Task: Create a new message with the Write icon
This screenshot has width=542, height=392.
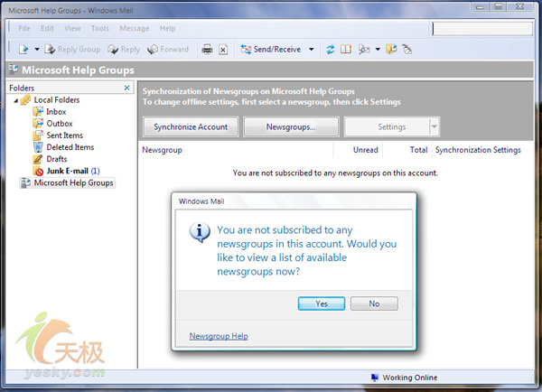Action: [x=23, y=50]
